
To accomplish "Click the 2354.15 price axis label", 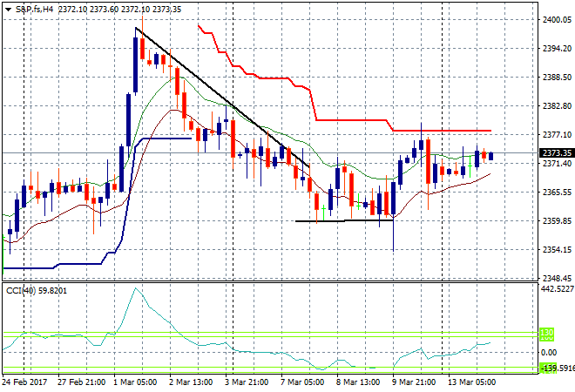I will click(557, 250).
